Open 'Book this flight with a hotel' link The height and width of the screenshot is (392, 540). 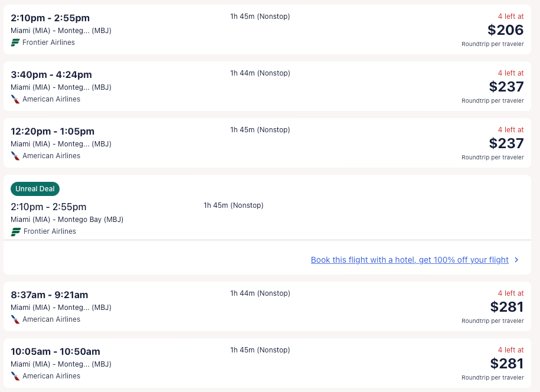410,260
